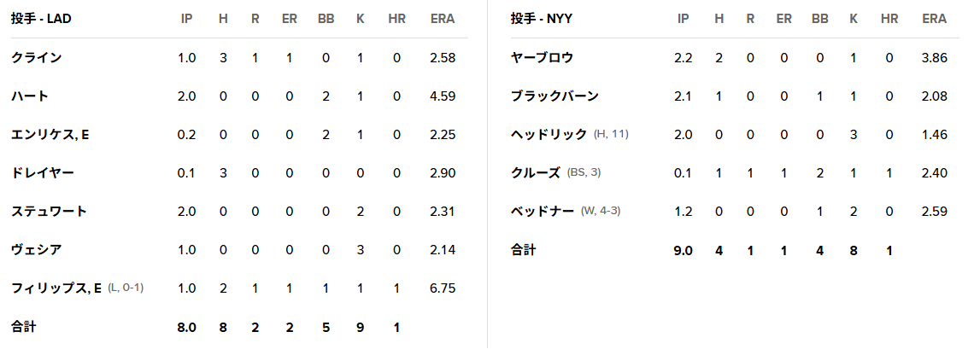Click the LAD 合計 totals row

tap(239, 326)
